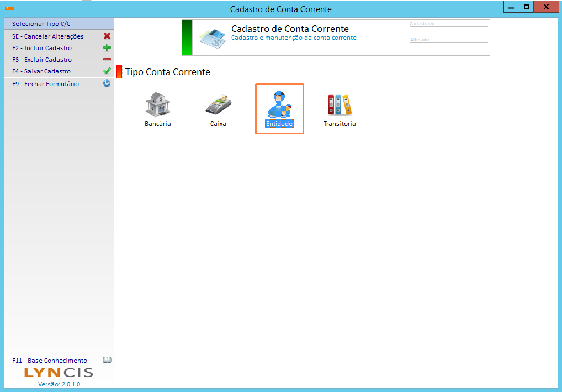Click the blue power Fechar Formulário icon
Image resolution: width=562 pixels, height=392 pixels.
(107, 84)
